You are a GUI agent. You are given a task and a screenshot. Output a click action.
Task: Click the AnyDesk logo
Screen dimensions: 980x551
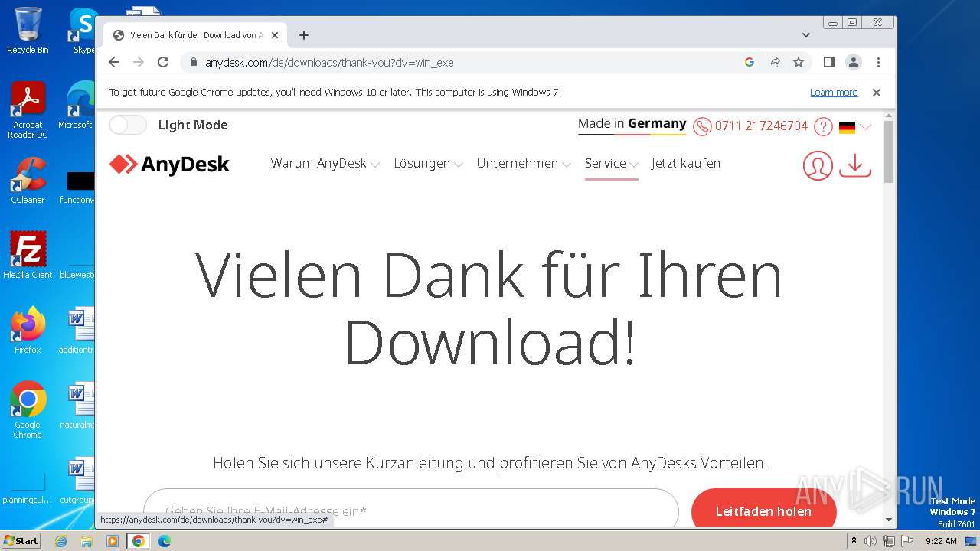click(x=169, y=164)
